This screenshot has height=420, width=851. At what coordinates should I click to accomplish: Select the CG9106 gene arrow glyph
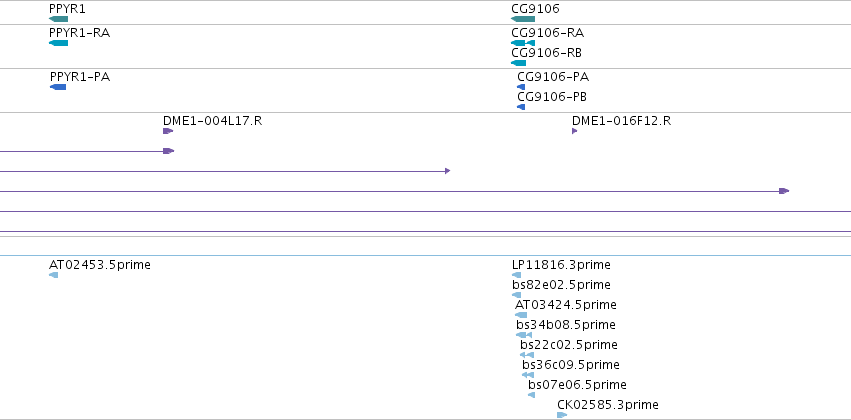coord(523,19)
